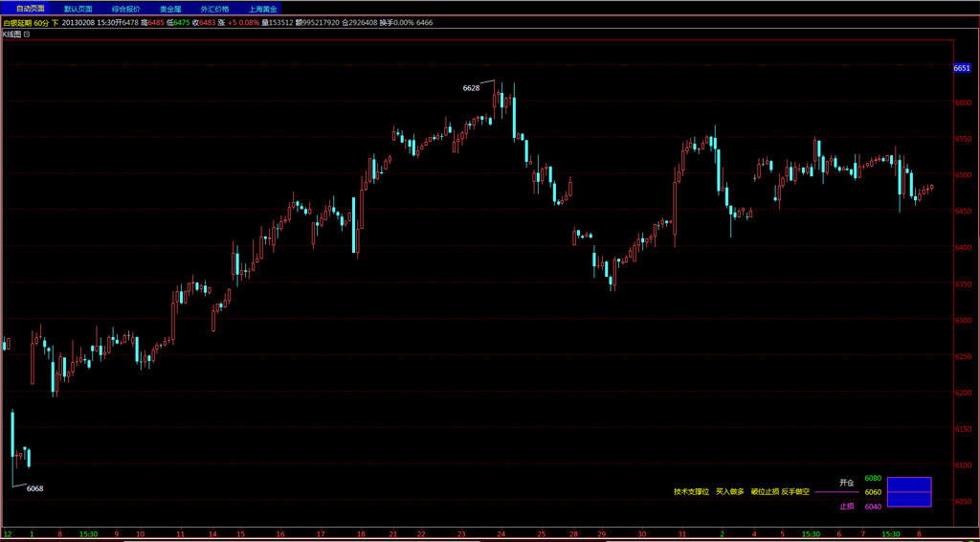Open the 外汇价格 tab
The height and width of the screenshot is (542, 980).
pyautogui.click(x=214, y=8)
